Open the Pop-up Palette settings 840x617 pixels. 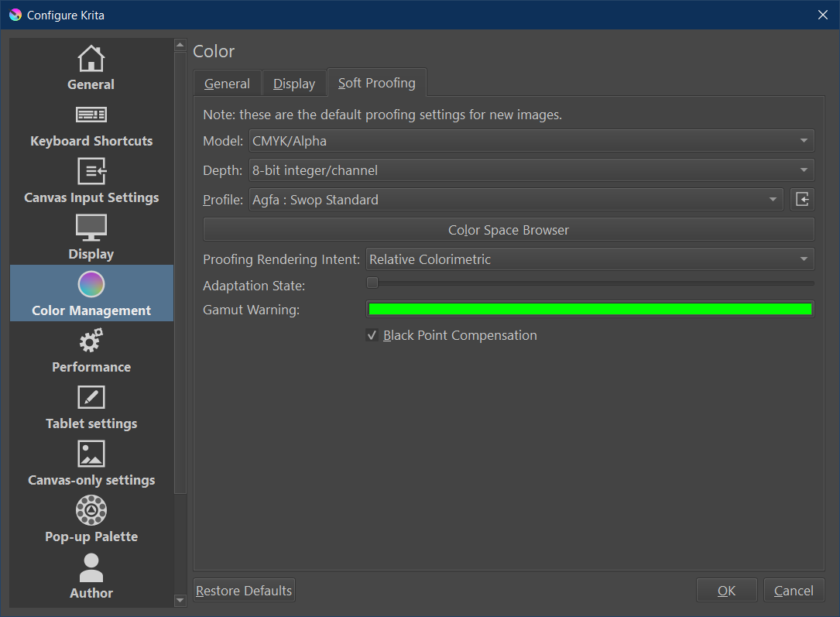click(x=91, y=519)
